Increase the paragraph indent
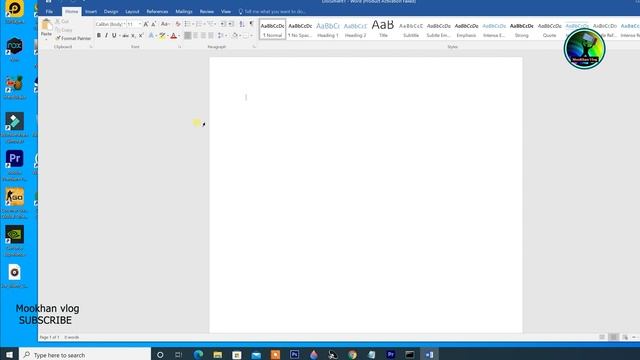Screen dimensions: 640x360 coord(231,24)
